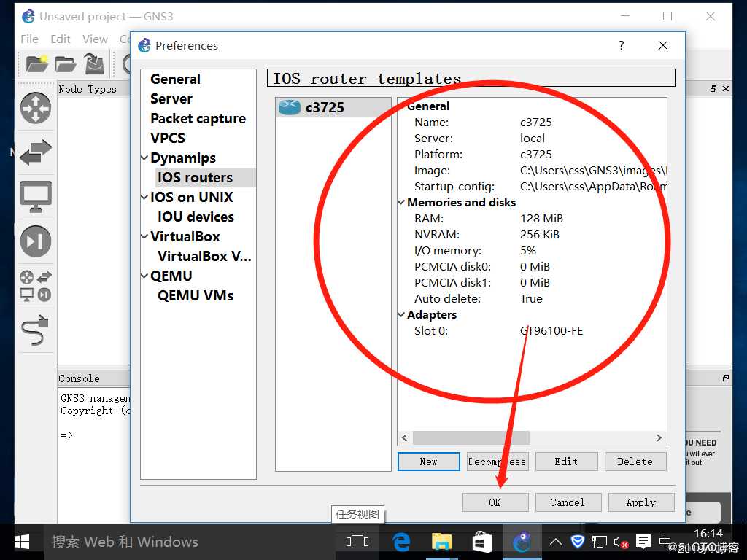Click Slot 0 value GT96100-FE
This screenshot has height=560, width=747.
click(x=551, y=331)
